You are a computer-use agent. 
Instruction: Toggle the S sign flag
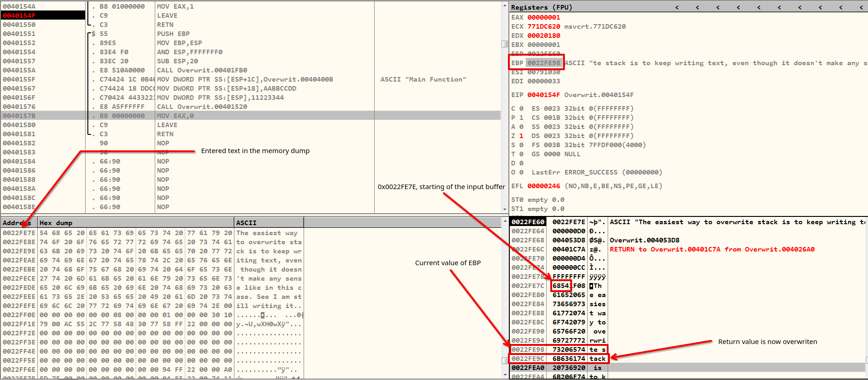pos(522,145)
